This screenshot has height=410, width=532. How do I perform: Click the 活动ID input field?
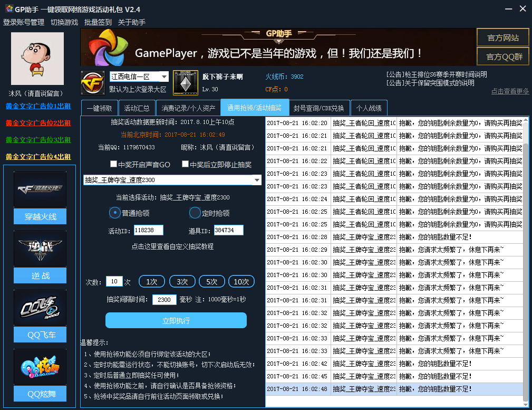pyautogui.click(x=149, y=230)
